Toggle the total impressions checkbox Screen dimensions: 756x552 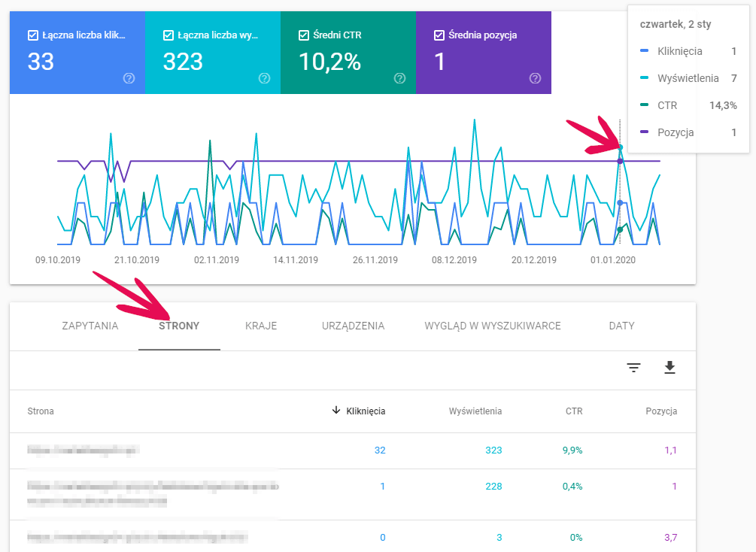click(x=168, y=35)
